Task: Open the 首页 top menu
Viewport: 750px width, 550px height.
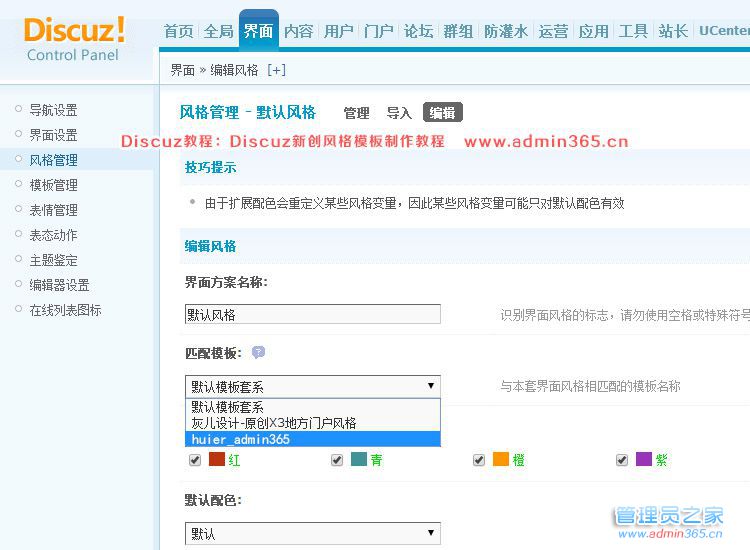Action: 178,31
